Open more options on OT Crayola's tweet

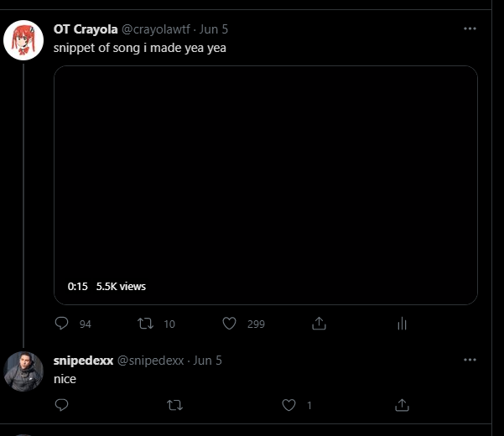point(470,29)
